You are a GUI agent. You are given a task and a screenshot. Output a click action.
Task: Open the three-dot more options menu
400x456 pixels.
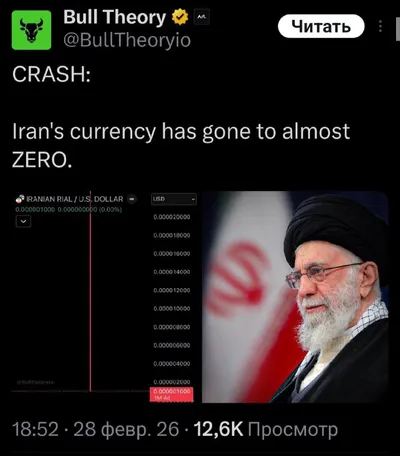point(380,26)
